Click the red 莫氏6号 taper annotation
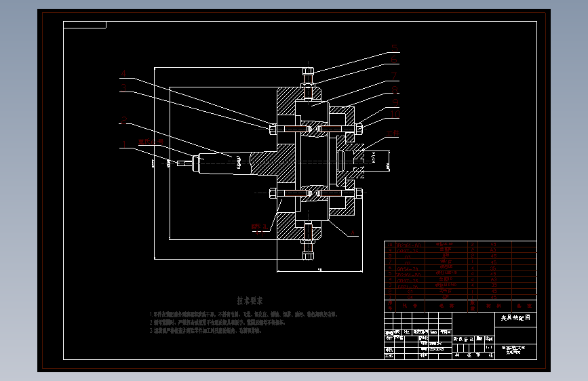Screen dimensions: 588x381 click(151, 142)
